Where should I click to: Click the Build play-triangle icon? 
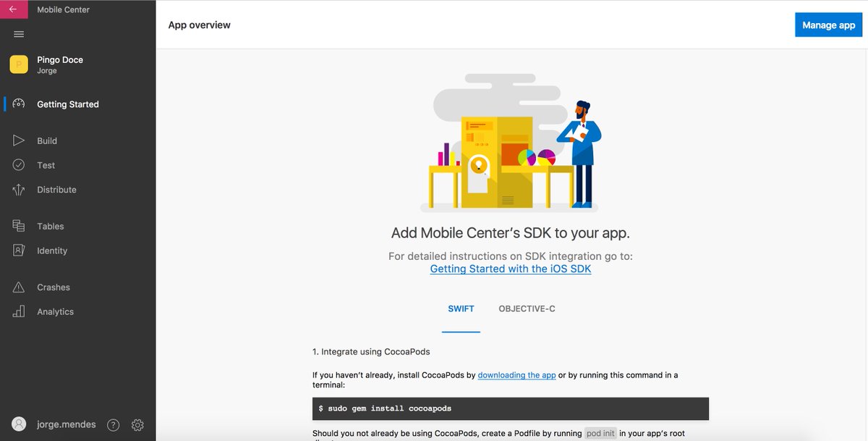(19, 140)
